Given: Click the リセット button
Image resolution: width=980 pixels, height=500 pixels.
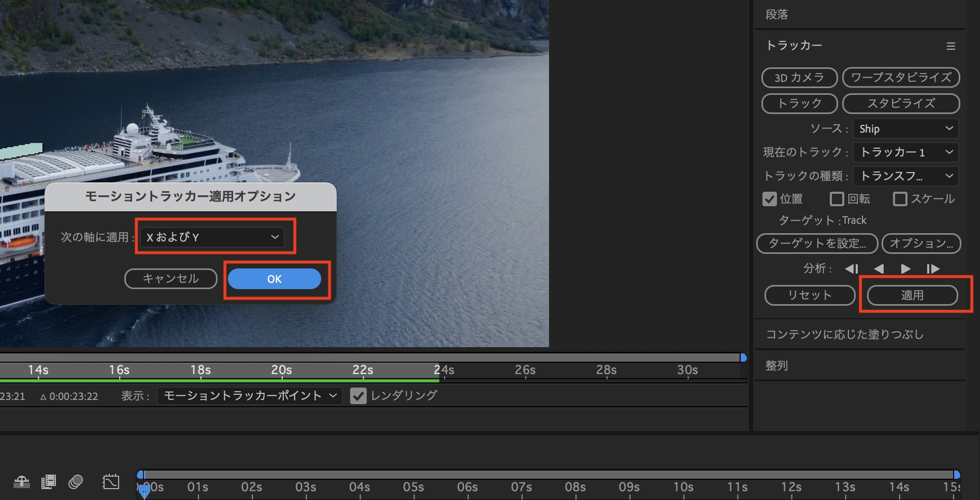Looking at the screenshot, I should click(810, 295).
